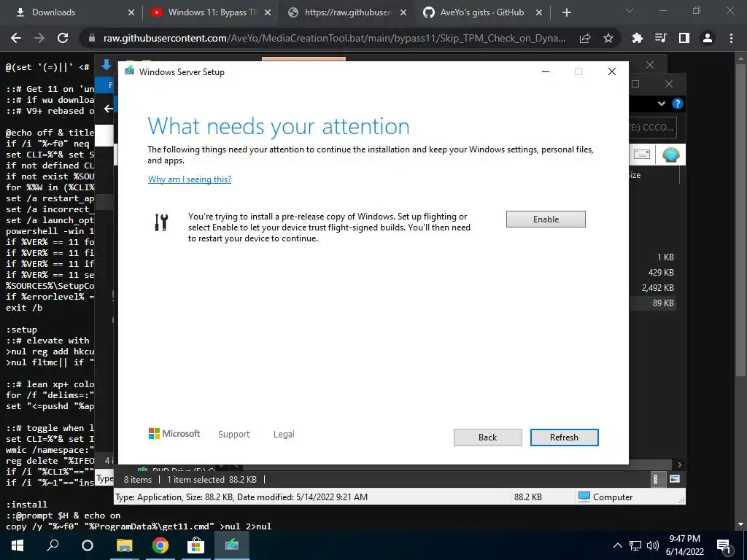The width and height of the screenshot is (747, 560).
Task: Open the Legal link in Setup
Action: [x=284, y=434]
